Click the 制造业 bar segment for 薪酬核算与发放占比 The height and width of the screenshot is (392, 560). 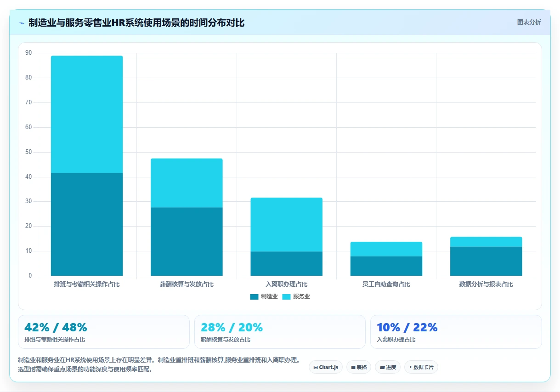[x=187, y=242]
